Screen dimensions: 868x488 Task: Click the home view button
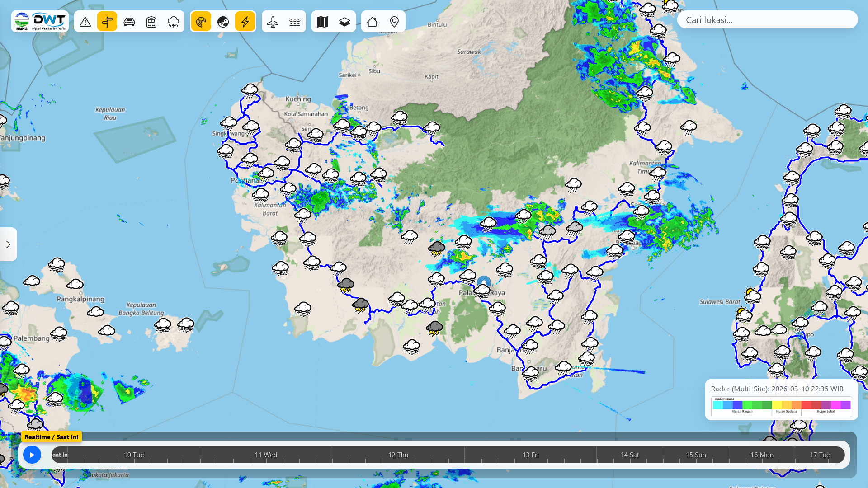tap(372, 22)
